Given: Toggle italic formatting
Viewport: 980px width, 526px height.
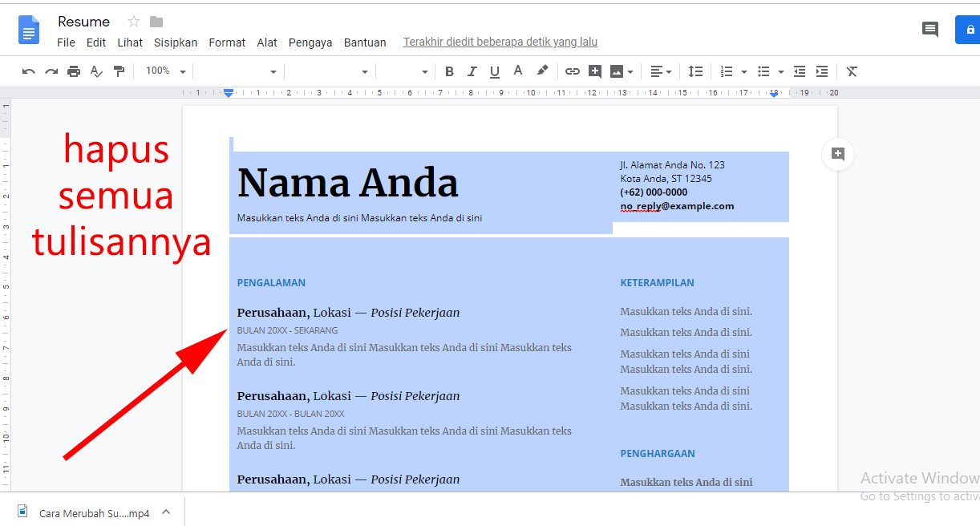Looking at the screenshot, I should coord(472,71).
